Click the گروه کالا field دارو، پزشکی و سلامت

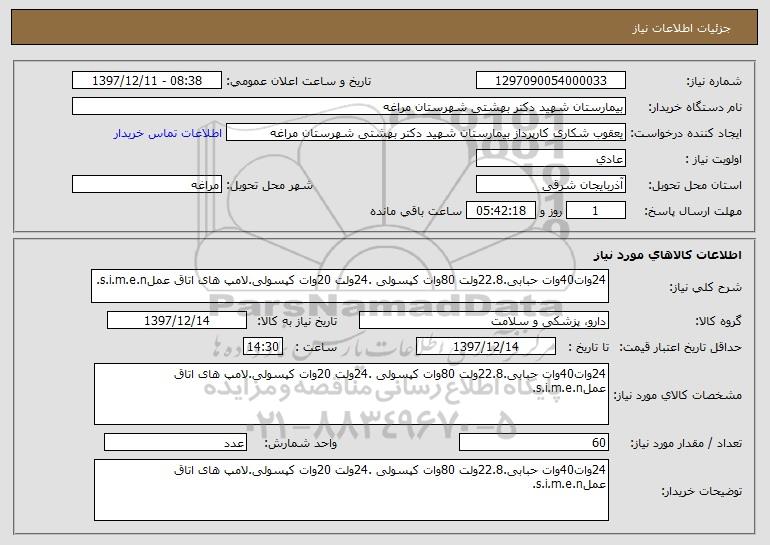[x=484, y=321]
